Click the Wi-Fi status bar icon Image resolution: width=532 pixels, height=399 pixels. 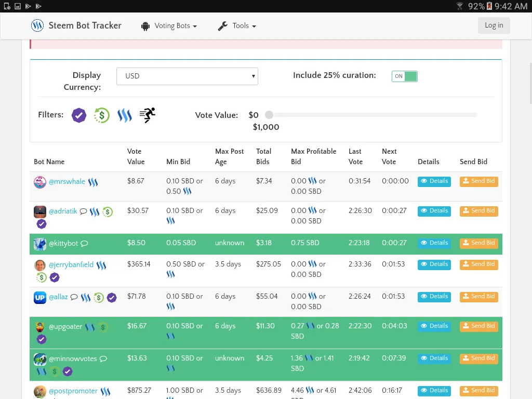click(x=460, y=6)
